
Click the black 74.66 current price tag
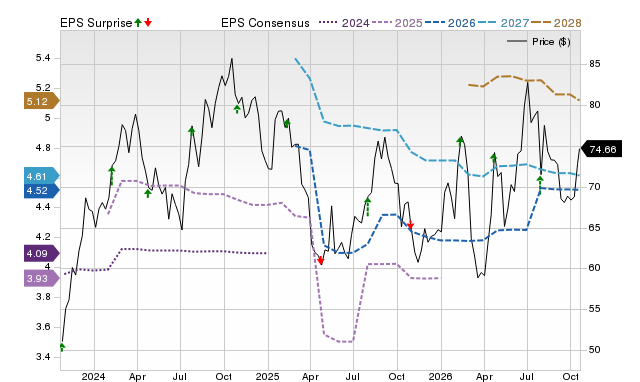pos(602,149)
